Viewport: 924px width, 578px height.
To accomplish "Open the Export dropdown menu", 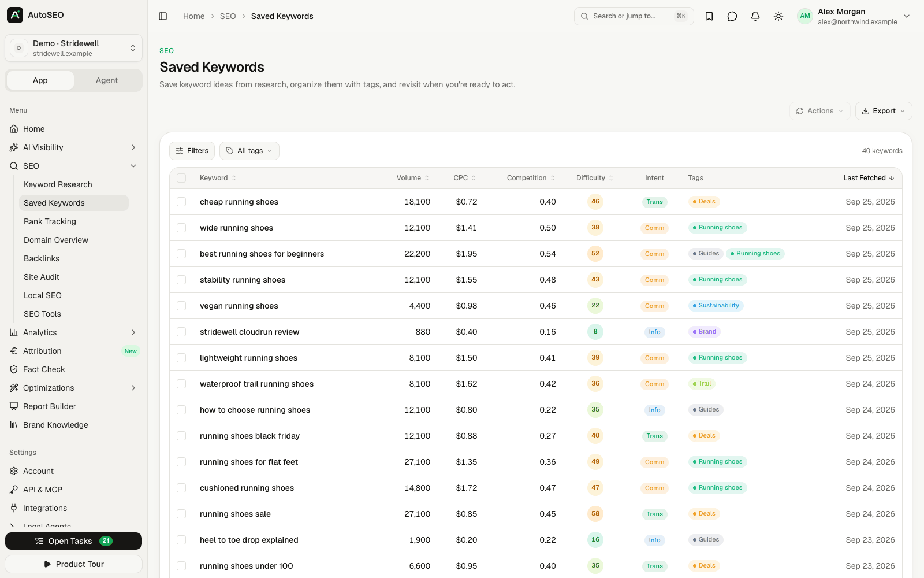I will (x=884, y=111).
